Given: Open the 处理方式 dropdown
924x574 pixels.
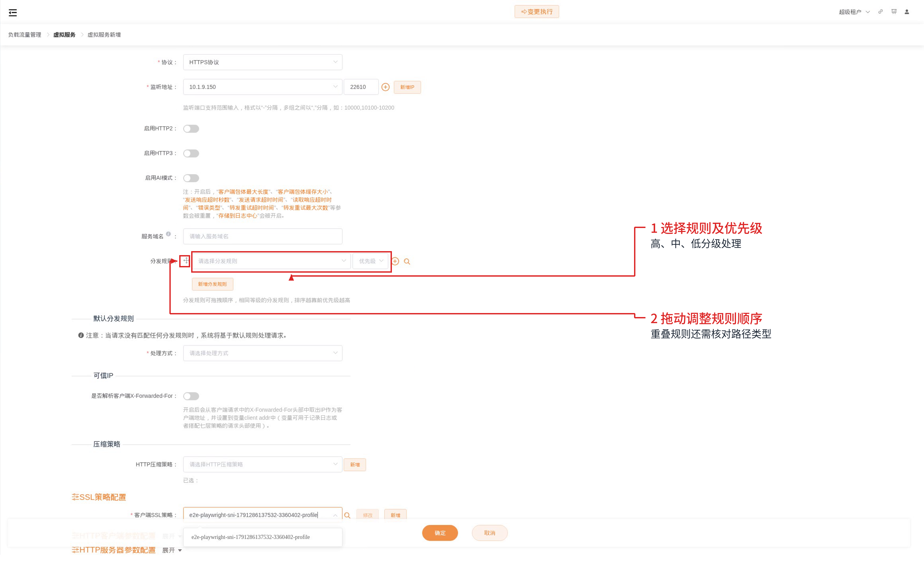Looking at the screenshot, I should tap(263, 353).
